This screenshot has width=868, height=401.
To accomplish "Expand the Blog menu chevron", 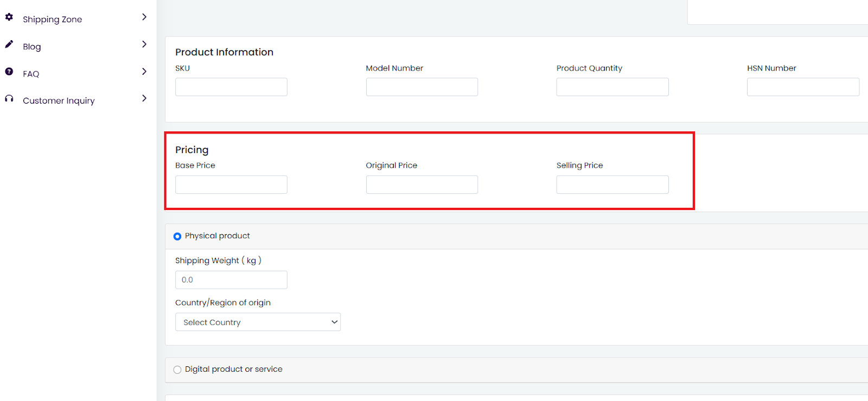I will tap(144, 44).
